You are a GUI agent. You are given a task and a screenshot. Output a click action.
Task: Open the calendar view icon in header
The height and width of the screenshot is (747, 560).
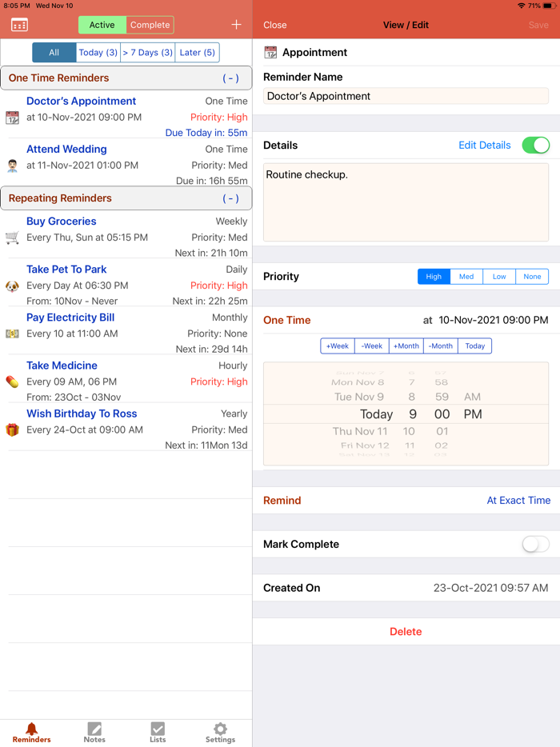pyautogui.click(x=19, y=25)
